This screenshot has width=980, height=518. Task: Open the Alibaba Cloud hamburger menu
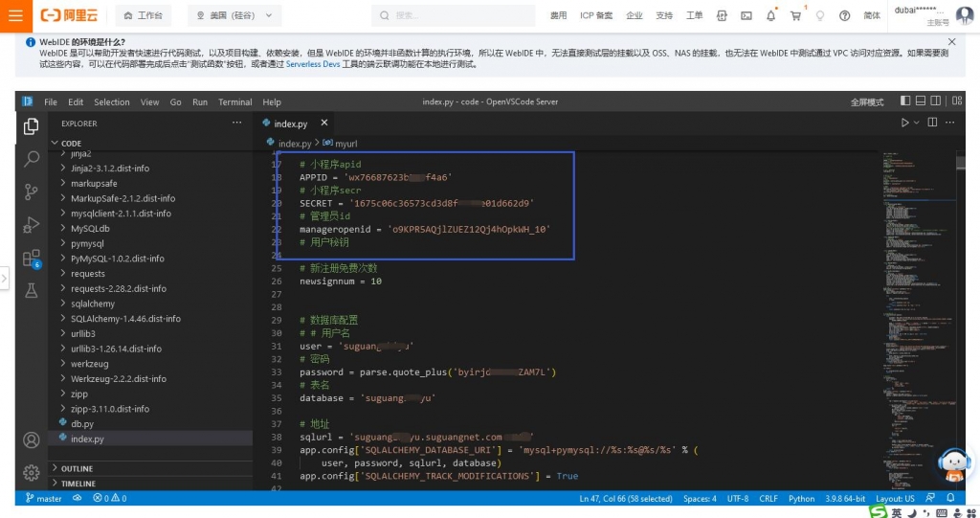15,15
